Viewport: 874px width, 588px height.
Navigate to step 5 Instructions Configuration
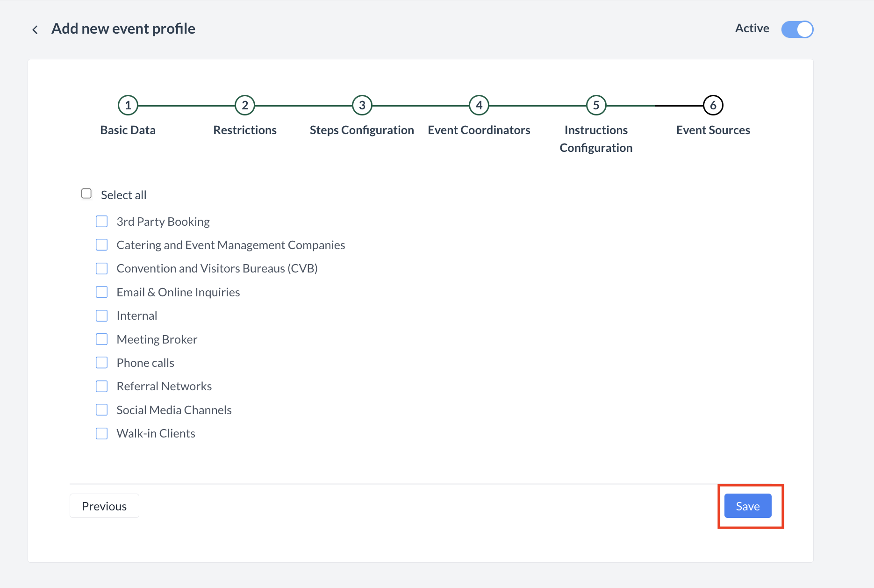pyautogui.click(x=596, y=106)
